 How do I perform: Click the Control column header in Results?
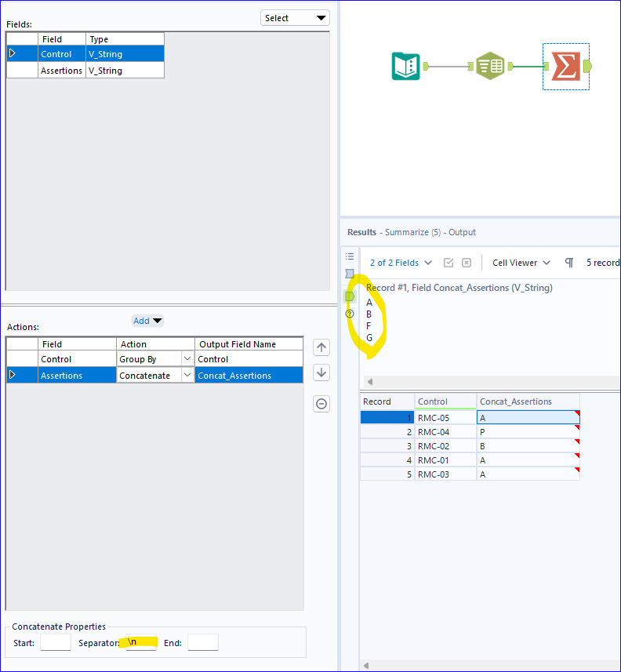coord(445,401)
